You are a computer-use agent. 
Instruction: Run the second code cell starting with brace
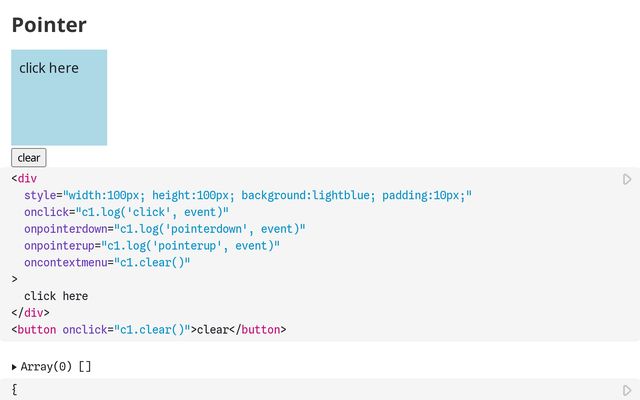[627, 390]
